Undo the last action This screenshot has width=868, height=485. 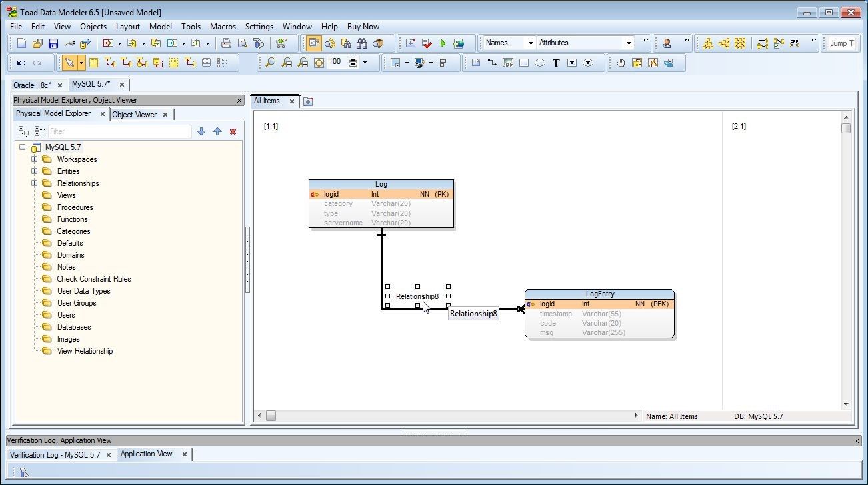[21, 61]
